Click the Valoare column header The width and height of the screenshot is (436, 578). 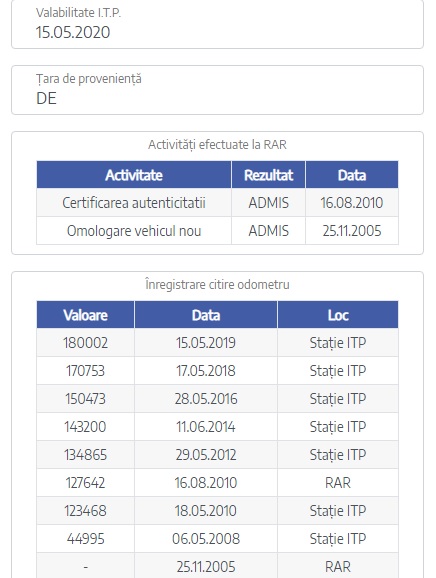tap(86, 315)
